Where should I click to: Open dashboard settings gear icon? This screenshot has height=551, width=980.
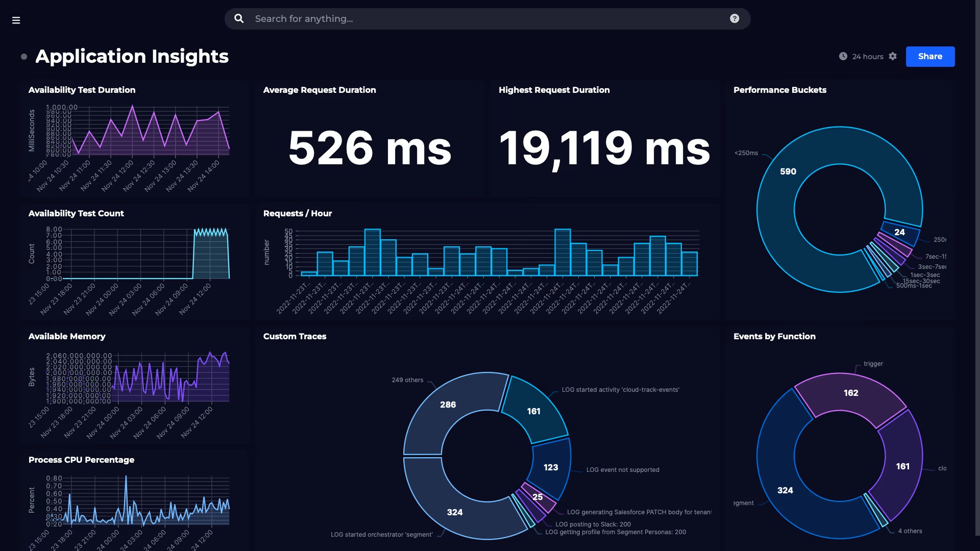[x=893, y=57]
